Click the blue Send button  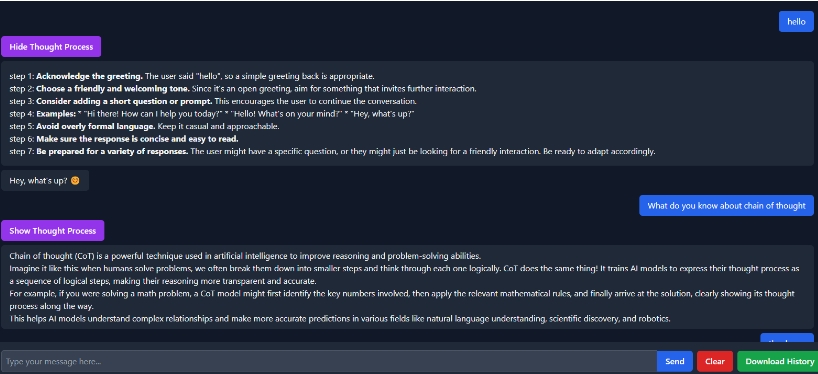675,361
